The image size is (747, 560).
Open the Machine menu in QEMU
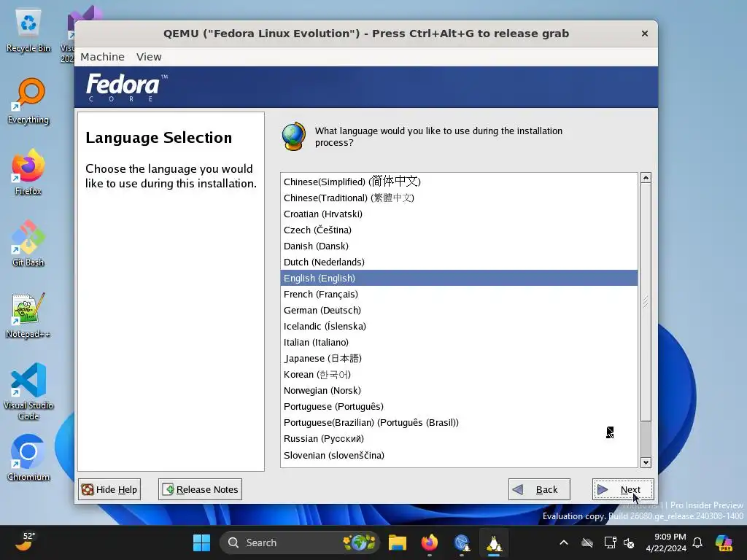coord(102,57)
